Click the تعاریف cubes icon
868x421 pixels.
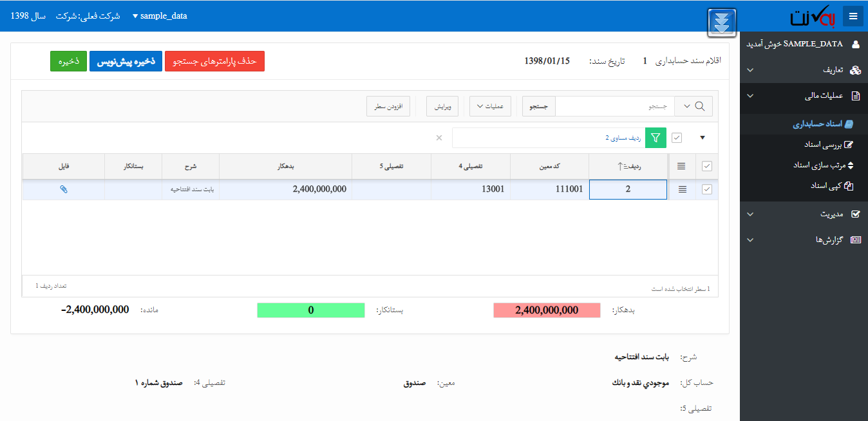855,70
